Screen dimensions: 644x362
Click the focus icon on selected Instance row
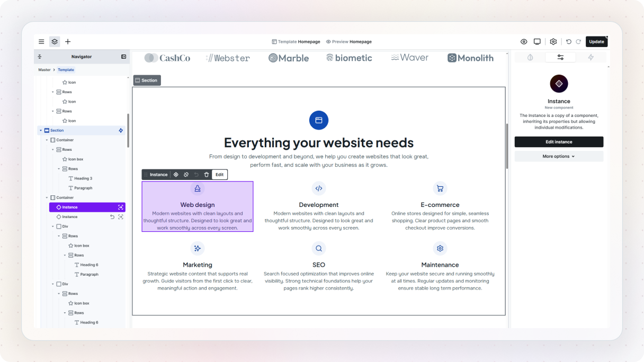pos(120,207)
